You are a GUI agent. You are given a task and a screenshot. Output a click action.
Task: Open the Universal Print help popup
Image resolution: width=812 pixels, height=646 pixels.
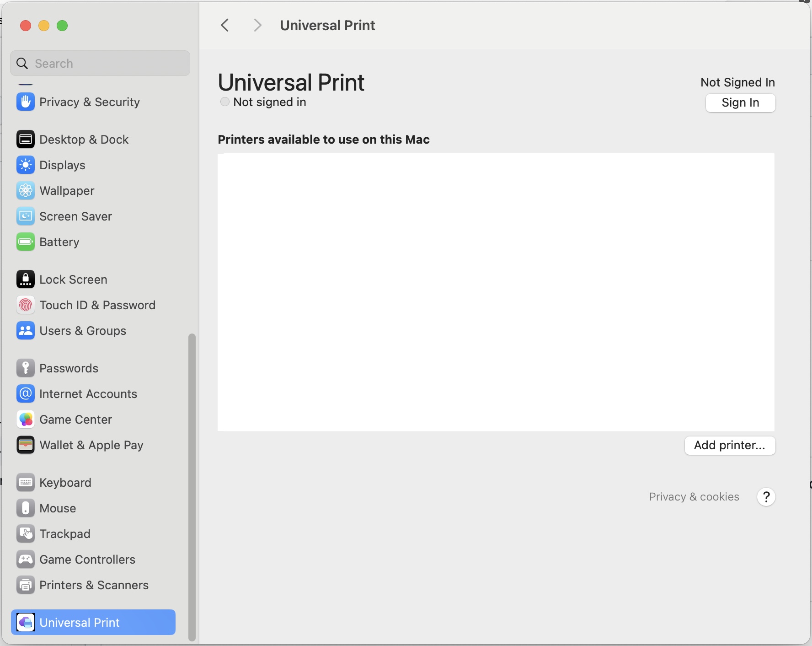tap(766, 497)
